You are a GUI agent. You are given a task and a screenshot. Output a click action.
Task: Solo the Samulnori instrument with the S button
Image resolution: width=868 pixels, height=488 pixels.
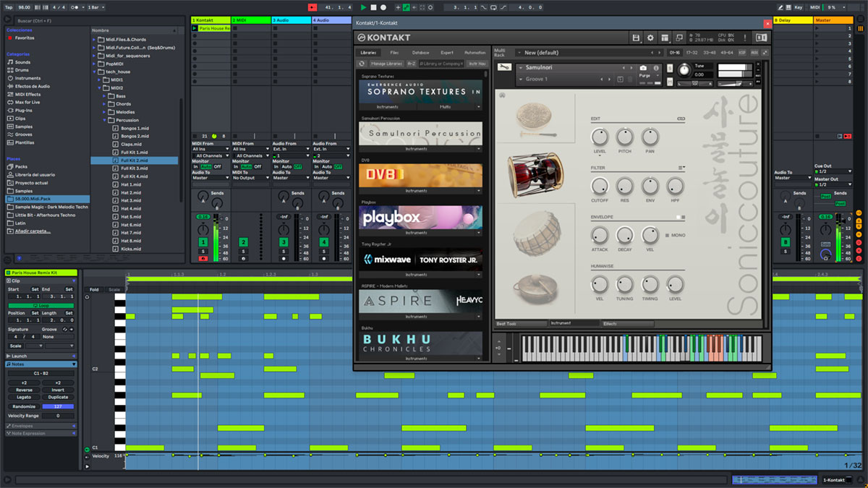coord(669,68)
